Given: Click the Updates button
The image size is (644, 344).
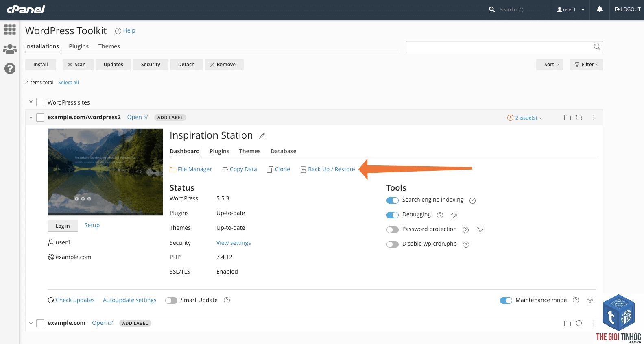Looking at the screenshot, I should coord(114,65).
